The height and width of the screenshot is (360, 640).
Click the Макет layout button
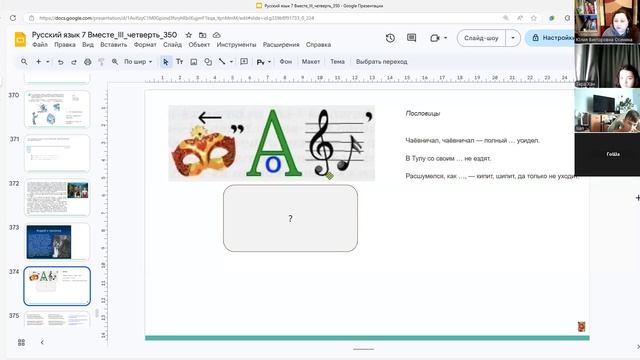[311, 62]
